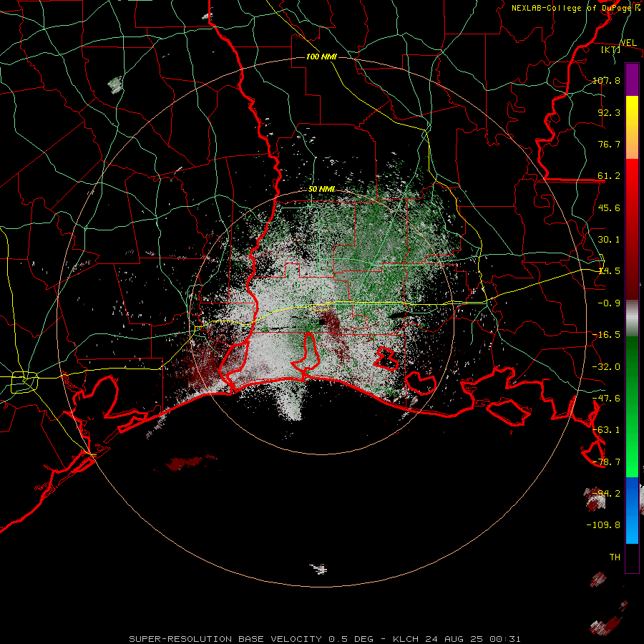Click the VEL legend heading
The image size is (644, 644).
[628, 42]
